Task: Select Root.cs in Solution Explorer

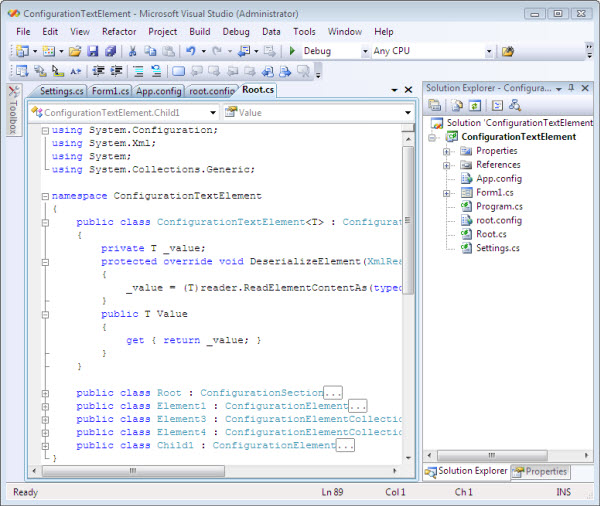Action: (491, 234)
